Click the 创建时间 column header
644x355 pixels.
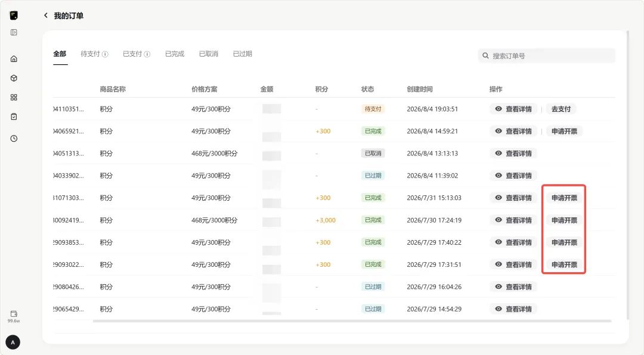(419, 89)
